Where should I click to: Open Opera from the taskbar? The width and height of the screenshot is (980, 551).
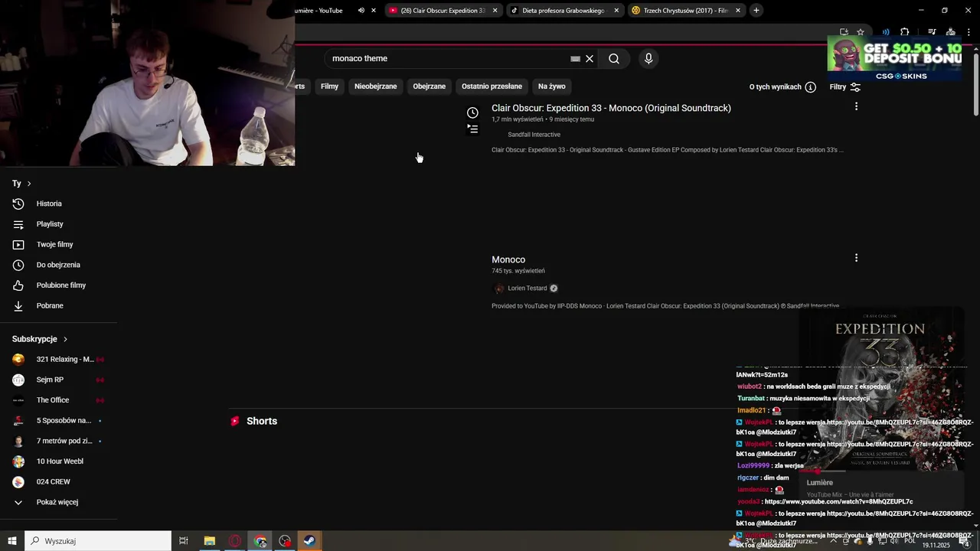pos(235,541)
